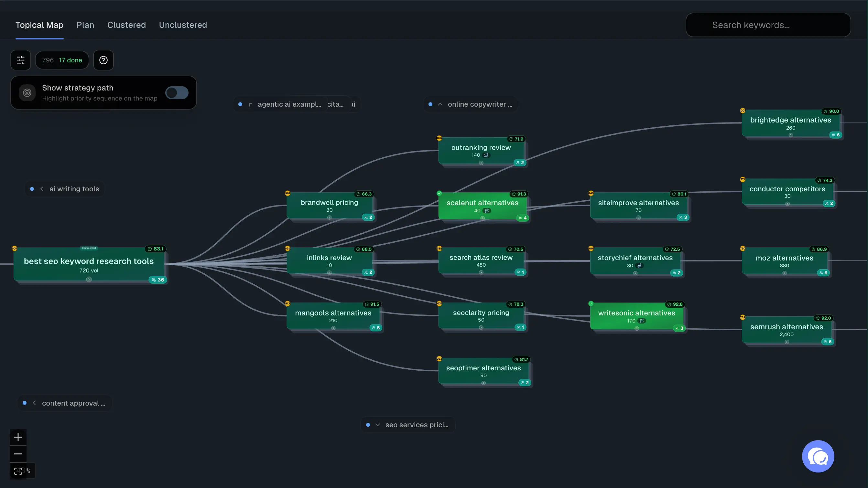
Task: Expand children dot under mangools alternatives
Action: 333,328
